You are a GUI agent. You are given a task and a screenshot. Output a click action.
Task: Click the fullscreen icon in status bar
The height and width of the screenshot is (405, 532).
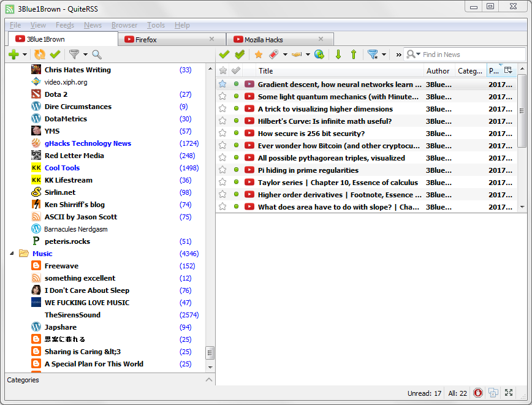pos(509,393)
